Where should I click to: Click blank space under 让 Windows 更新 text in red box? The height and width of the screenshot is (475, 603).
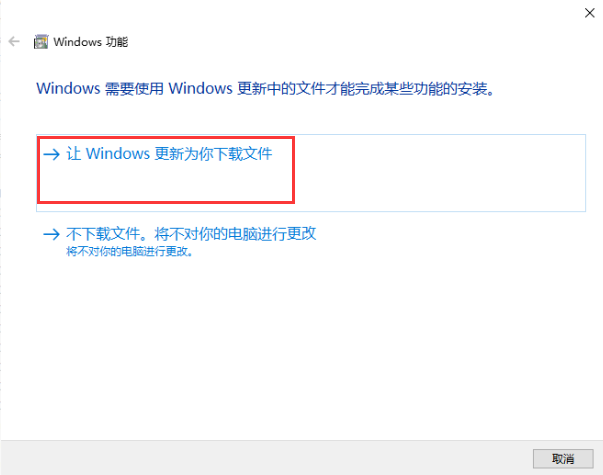(166, 183)
